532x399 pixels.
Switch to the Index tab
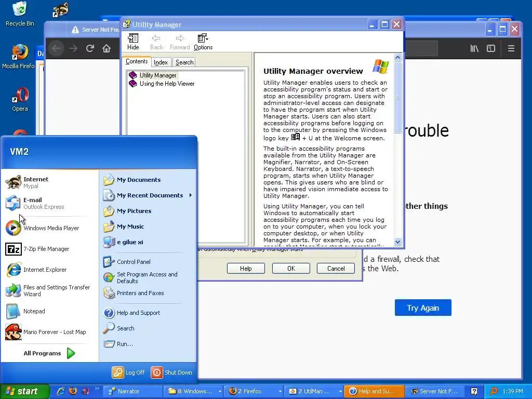[161, 62]
